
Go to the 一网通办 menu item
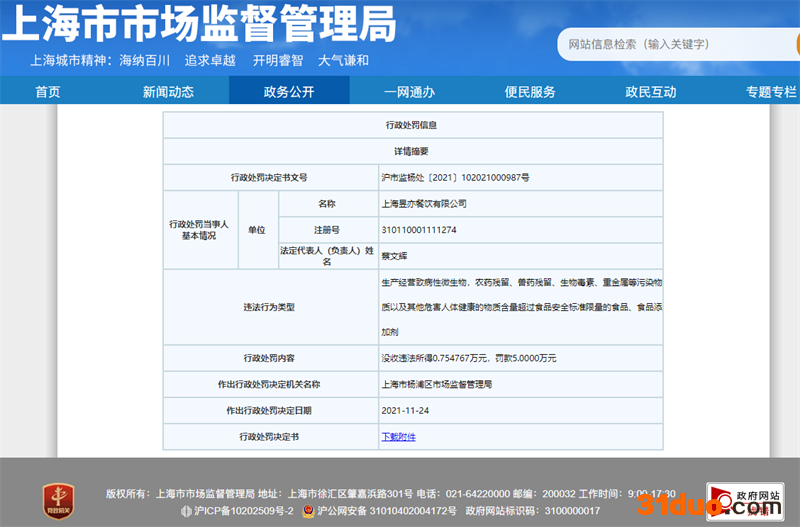click(409, 92)
